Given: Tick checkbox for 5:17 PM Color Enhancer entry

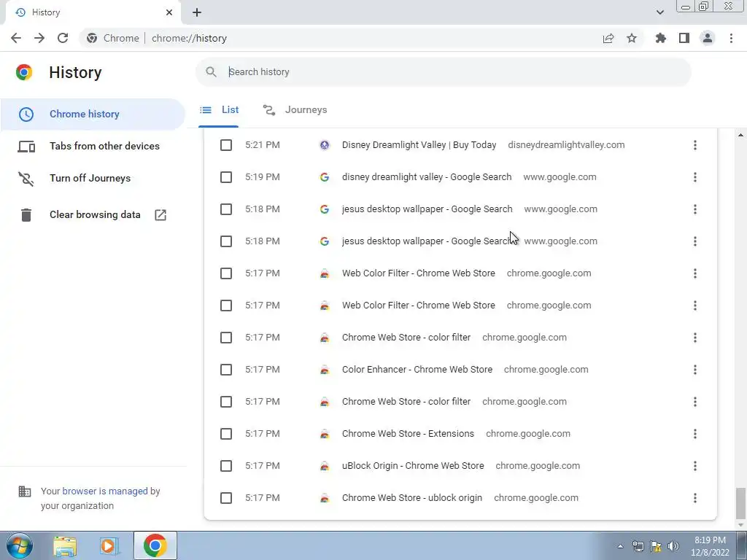Looking at the screenshot, I should pyautogui.click(x=226, y=370).
